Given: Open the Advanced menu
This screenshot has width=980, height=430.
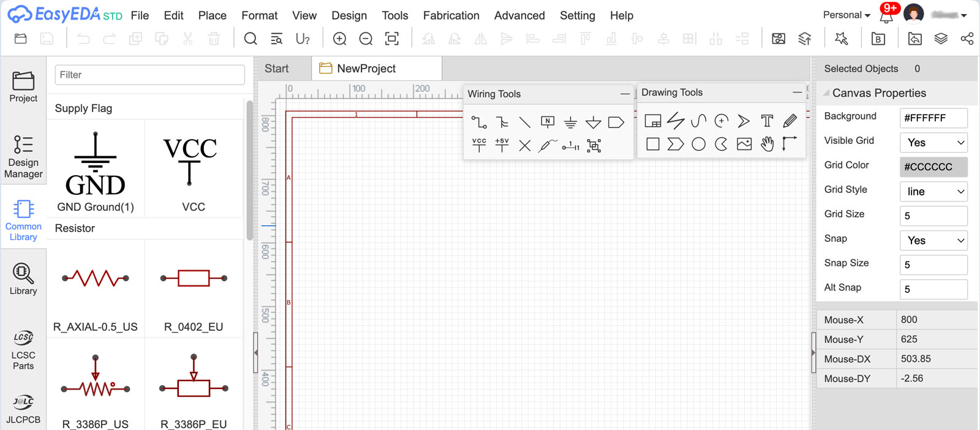Looking at the screenshot, I should pyautogui.click(x=519, y=15).
